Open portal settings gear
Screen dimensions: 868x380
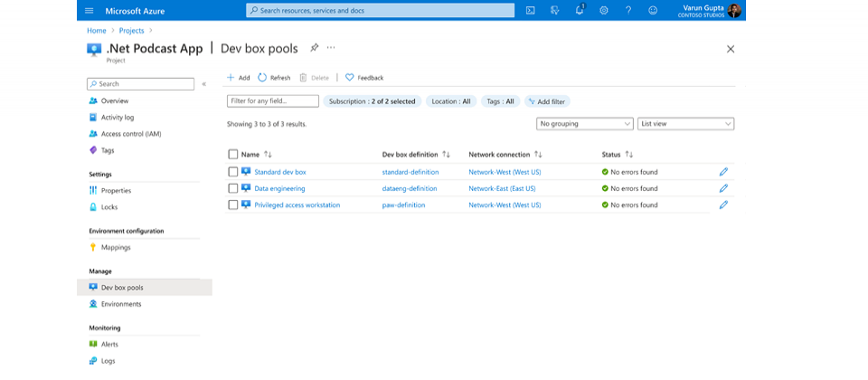(x=604, y=11)
